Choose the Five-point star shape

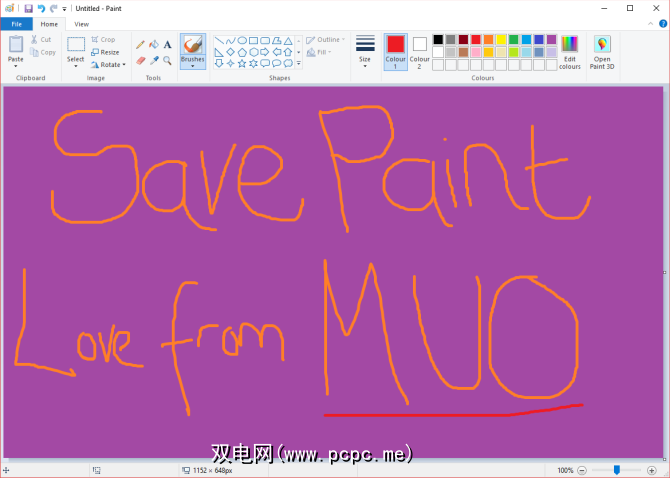click(242, 64)
